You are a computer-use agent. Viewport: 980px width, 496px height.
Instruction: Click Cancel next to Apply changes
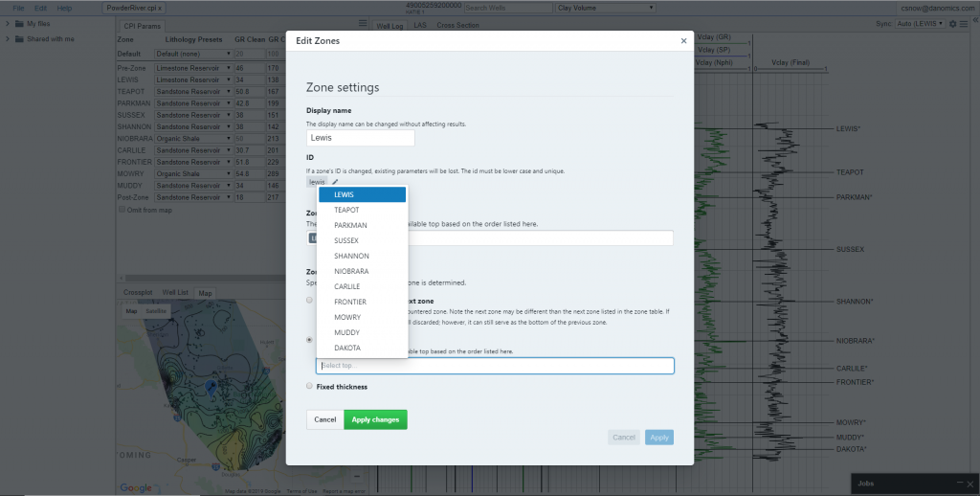325,419
